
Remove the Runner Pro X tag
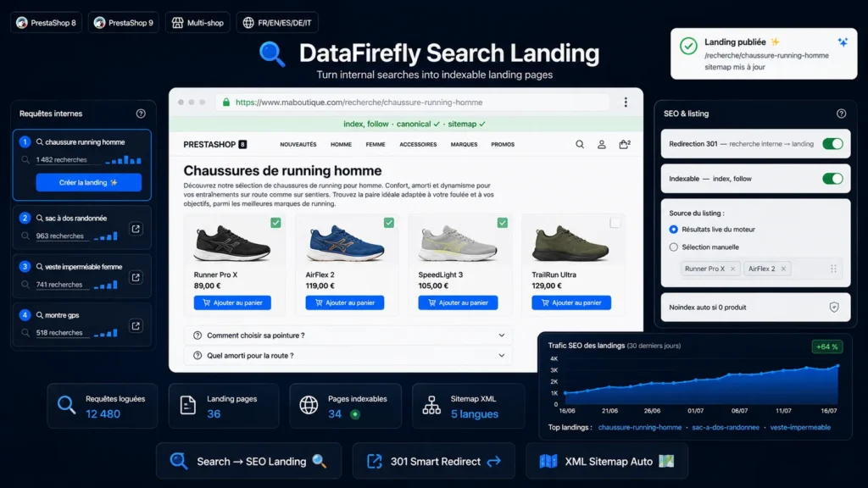point(732,269)
